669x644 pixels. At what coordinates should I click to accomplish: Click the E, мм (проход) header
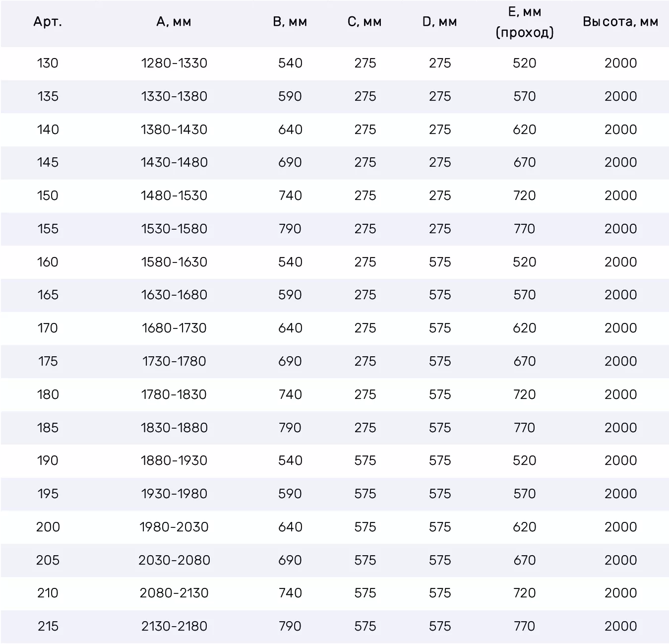coord(525,22)
